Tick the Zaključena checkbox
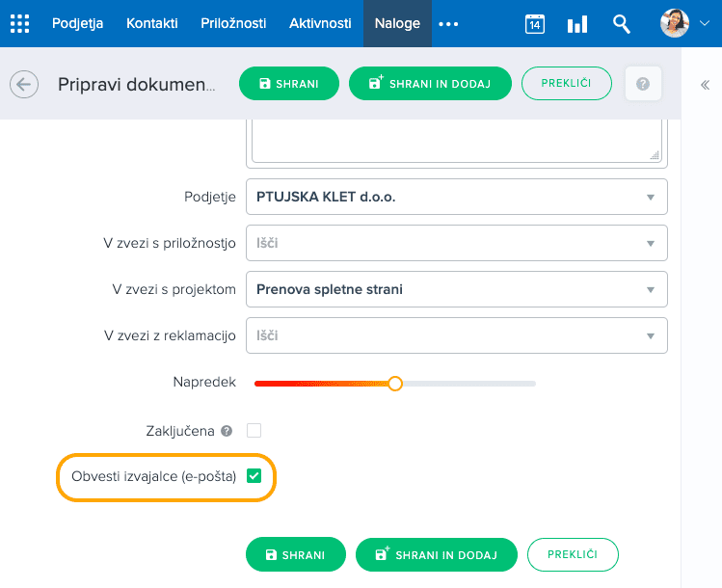Screen dimensions: 722x588 click(254, 431)
